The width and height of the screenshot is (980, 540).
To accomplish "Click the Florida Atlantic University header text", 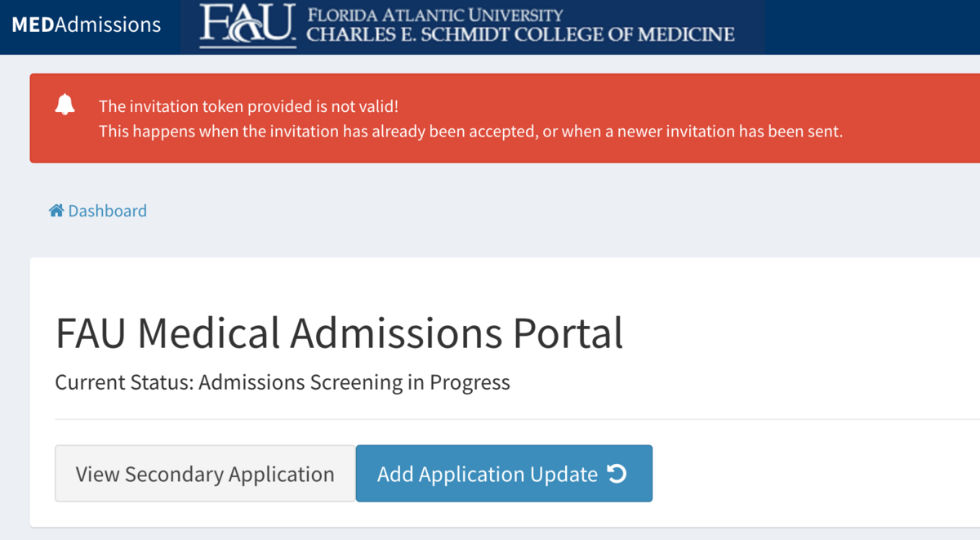I will click(434, 15).
